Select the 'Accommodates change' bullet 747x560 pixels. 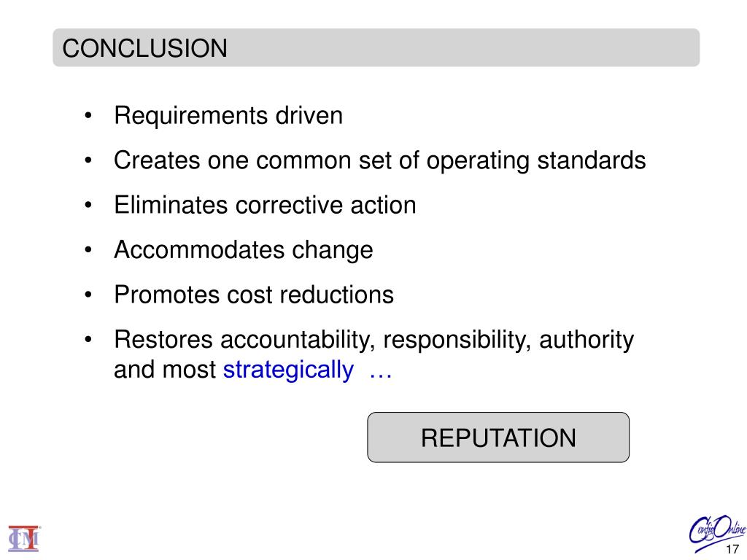(x=244, y=250)
